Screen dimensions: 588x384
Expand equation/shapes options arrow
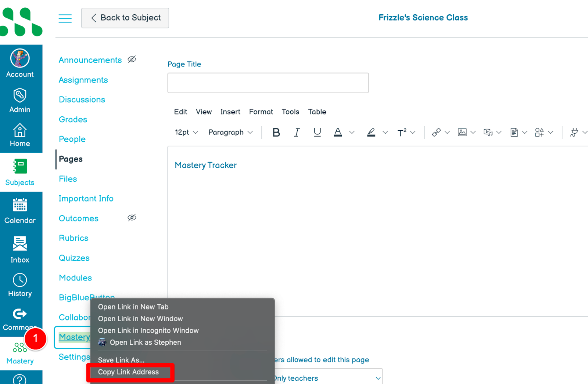point(551,132)
